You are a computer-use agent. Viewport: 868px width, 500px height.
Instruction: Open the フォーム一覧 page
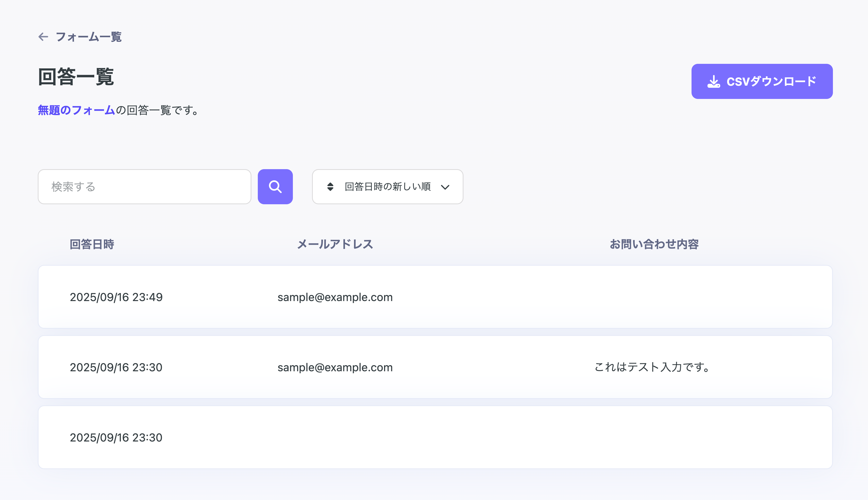pyautogui.click(x=89, y=37)
